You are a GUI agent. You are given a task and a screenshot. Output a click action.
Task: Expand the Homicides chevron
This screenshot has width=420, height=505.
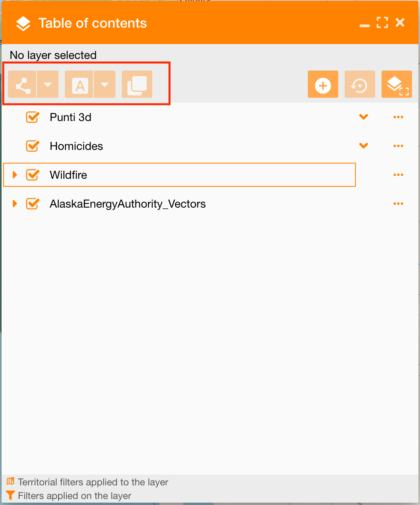[363, 146]
